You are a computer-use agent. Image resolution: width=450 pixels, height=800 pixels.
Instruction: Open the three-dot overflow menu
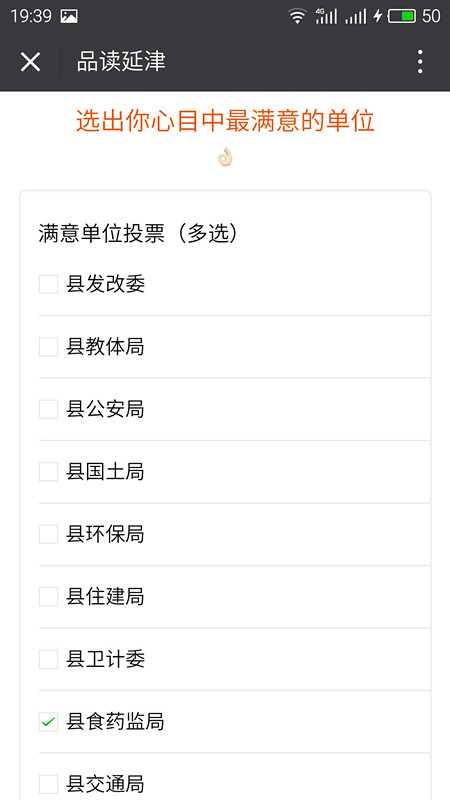420,62
